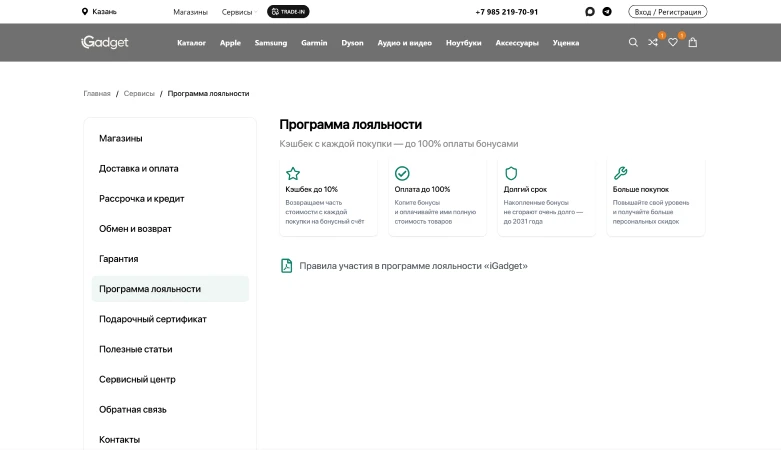Viewport: 781px width, 450px height.
Task: Select Полезные статьи in sidebar
Action: (x=170, y=349)
